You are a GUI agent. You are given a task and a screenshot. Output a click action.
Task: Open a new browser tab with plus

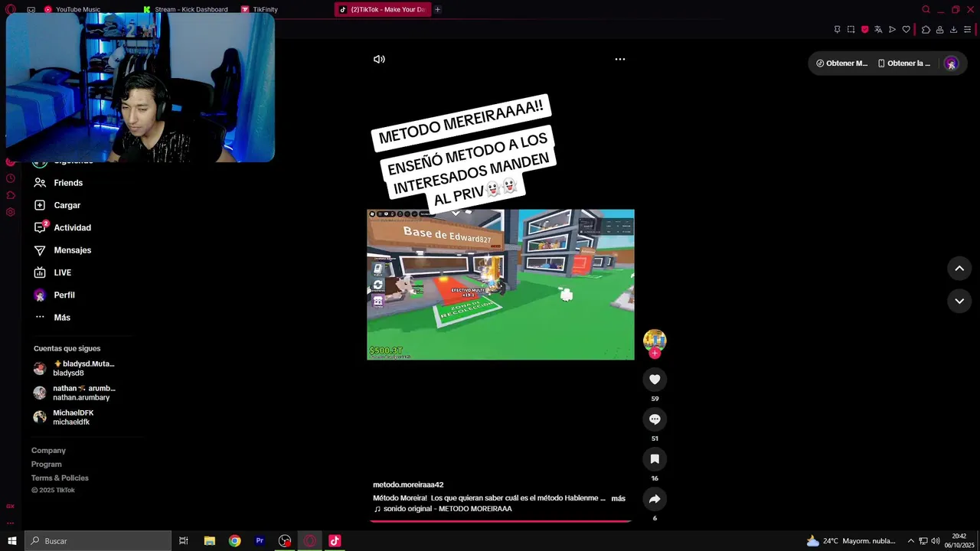(437, 9)
